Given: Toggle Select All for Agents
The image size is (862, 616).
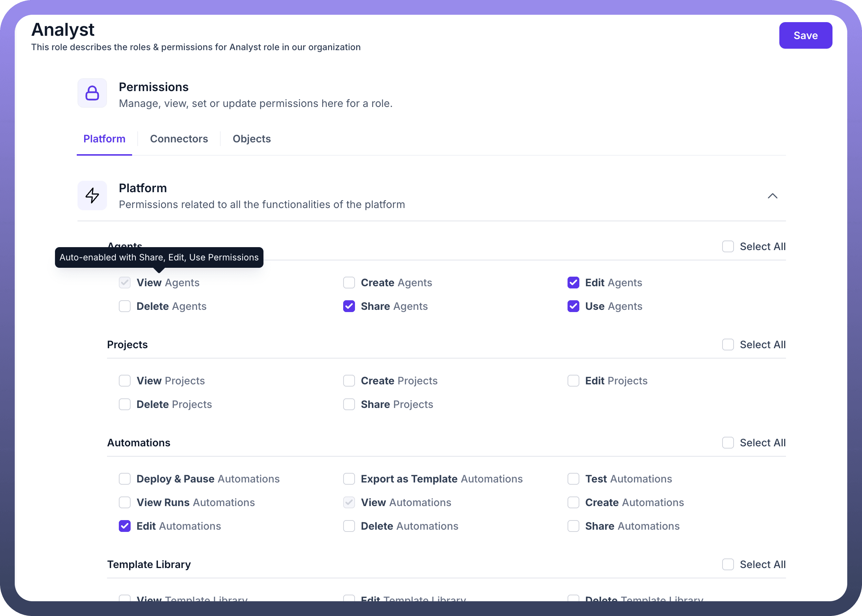Looking at the screenshot, I should 727,246.
